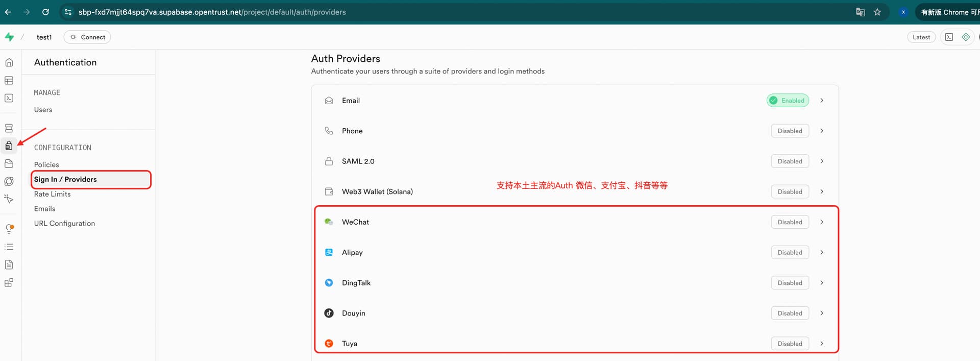Click the WeChat logo icon
The image size is (980, 361).
pyautogui.click(x=329, y=222)
